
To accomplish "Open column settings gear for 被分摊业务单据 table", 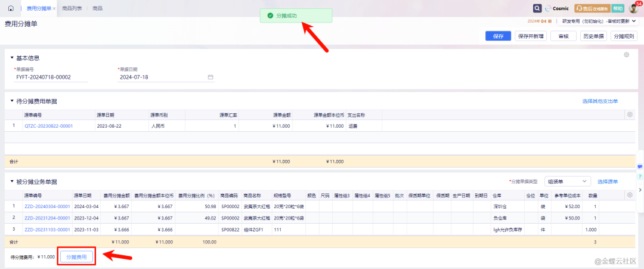I will tap(629, 195).
